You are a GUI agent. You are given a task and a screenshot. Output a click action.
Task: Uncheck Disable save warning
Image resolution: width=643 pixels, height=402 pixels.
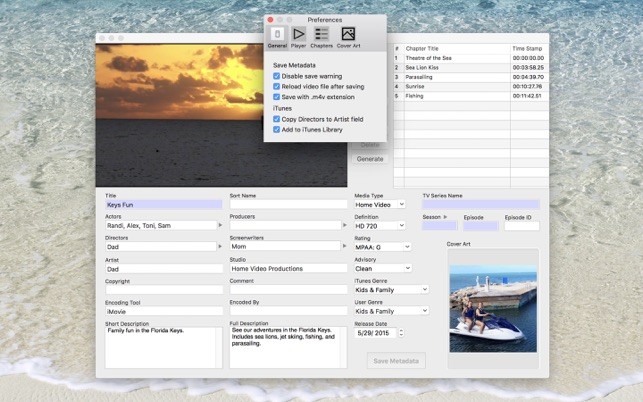(x=277, y=76)
